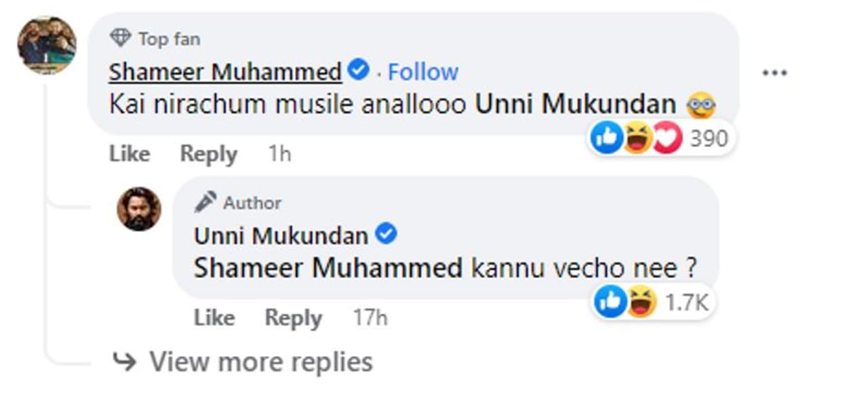Click the Author pencil badge icon
This screenshot has height=394, width=868.
pyautogui.click(x=205, y=202)
